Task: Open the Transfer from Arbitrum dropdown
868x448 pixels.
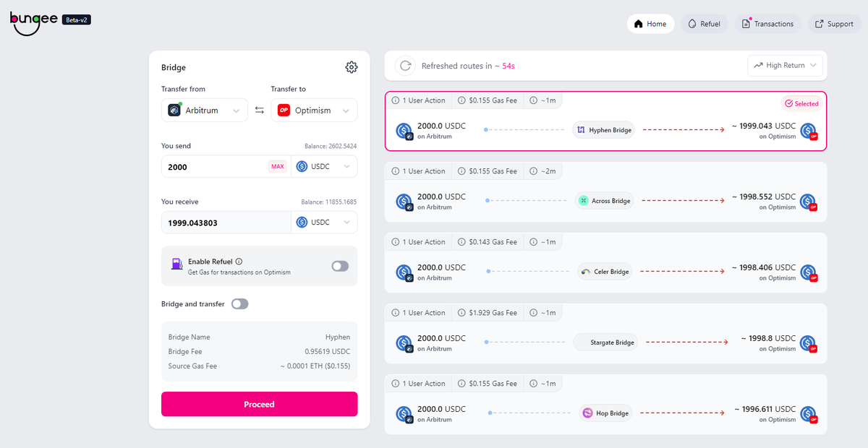Action: (205, 111)
